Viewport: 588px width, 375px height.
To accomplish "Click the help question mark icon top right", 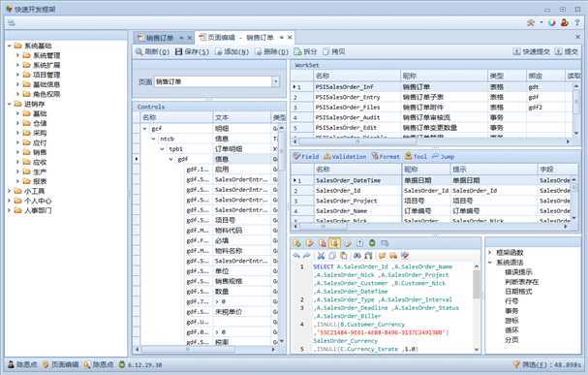I will coord(577,23).
